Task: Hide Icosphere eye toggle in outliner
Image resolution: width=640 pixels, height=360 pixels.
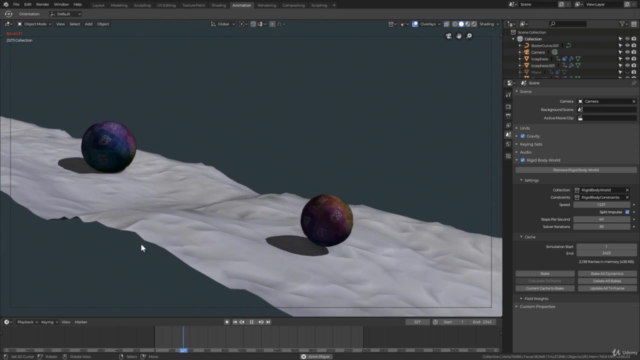Action: click(627, 59)
